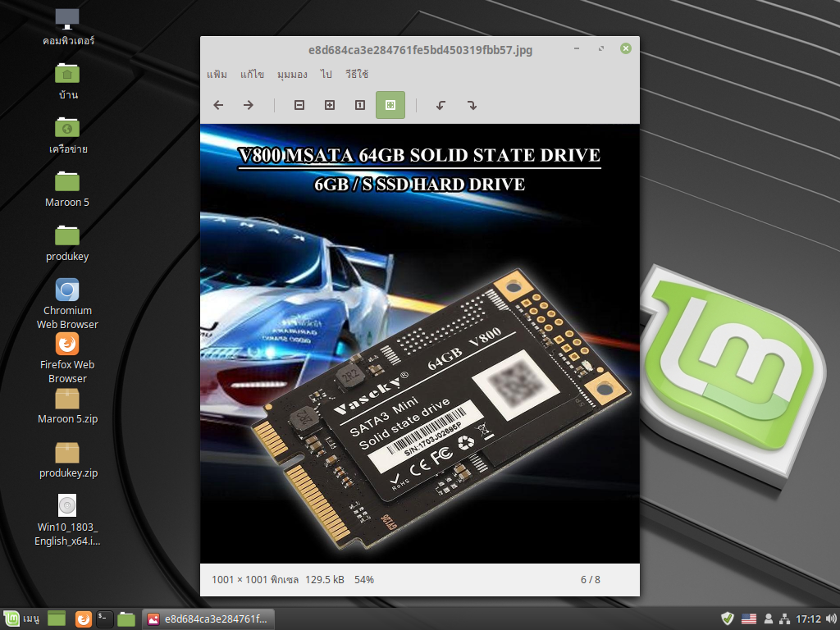This screenshot has height=630, width=840.
Task: Rotate the image counterclockwise
Action: 441,105
